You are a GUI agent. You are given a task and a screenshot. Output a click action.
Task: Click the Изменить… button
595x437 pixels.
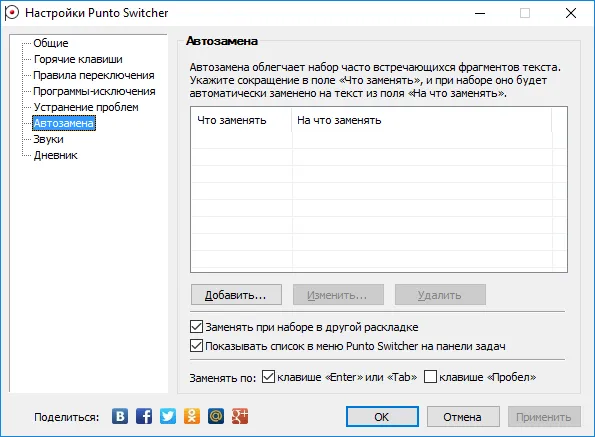338,295
